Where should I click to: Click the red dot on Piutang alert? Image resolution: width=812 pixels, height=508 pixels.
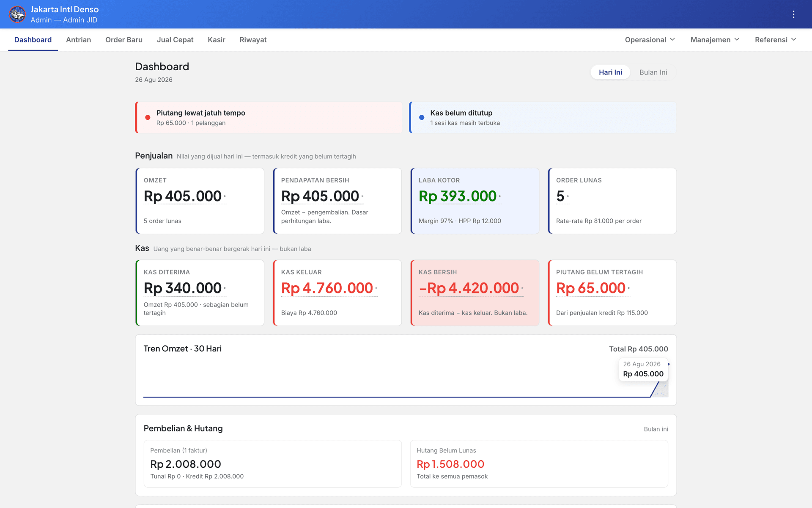click(x=148, y=118)
